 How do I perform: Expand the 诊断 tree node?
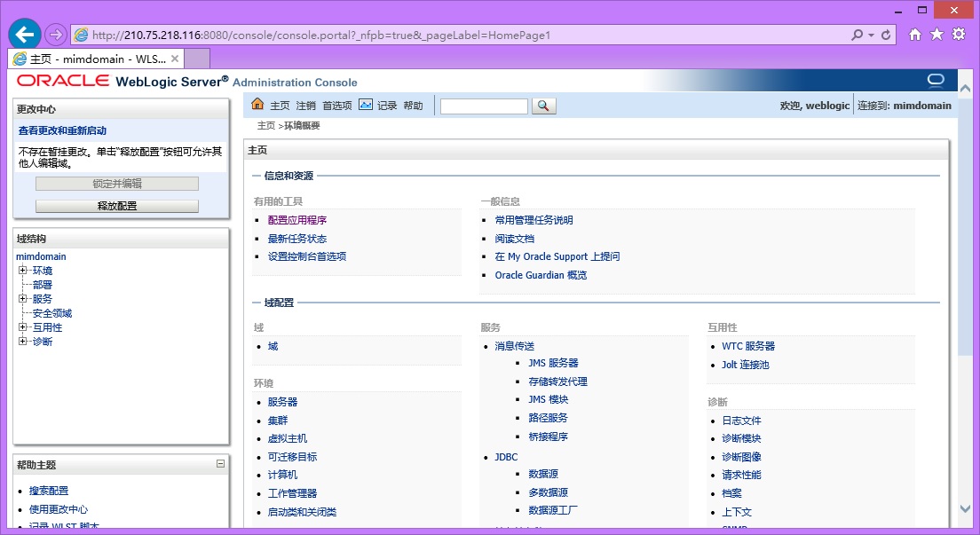(x=22, y=342)
